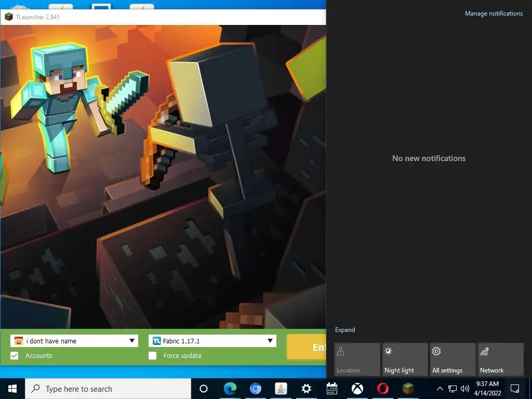Switch to the Java app on taskbar
This screenshot has width=532, height=399.
[281, 389]
